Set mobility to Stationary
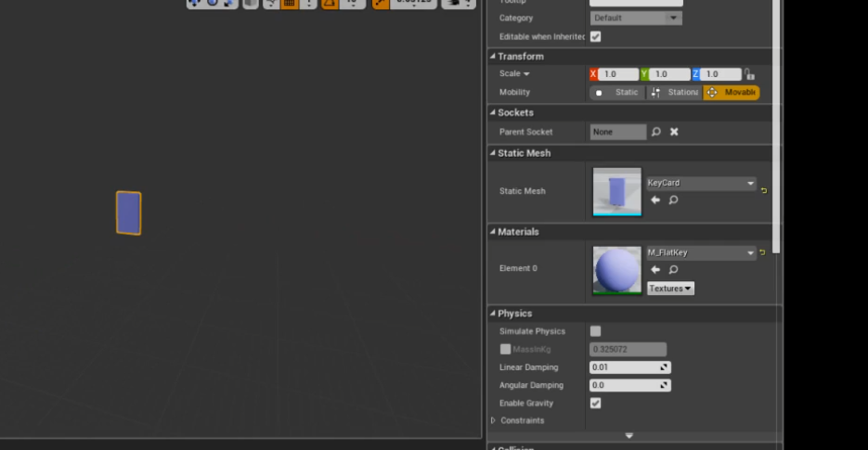The width and height of the screenshot is (868, 450). pyautogui.click(x=674, y=93)
